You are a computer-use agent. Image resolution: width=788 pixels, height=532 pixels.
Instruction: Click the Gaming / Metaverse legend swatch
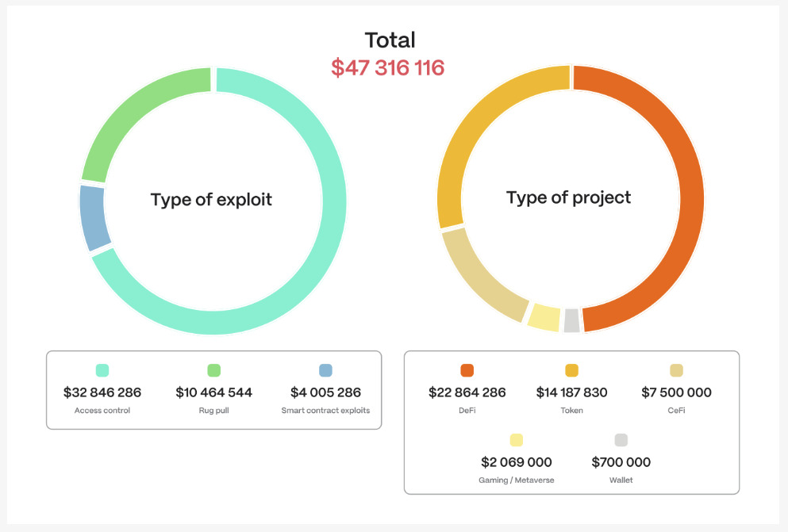[x=517, y=439]
